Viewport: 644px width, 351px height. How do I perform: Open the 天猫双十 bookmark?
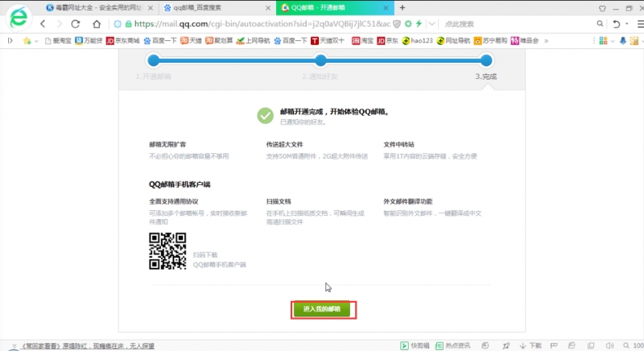click(x=328, y=40)
